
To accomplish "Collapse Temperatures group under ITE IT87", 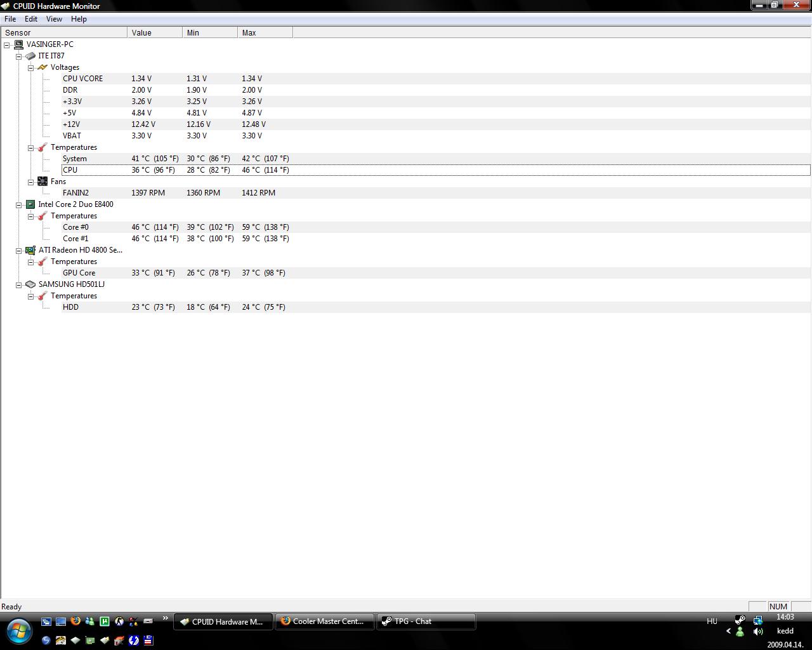I will [x=30, y=147].
